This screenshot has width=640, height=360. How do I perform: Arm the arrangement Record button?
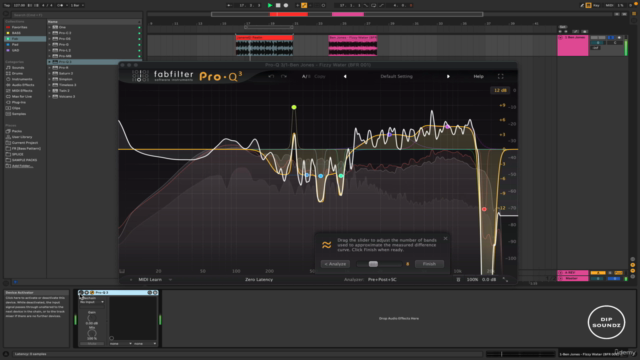[286, 5]
